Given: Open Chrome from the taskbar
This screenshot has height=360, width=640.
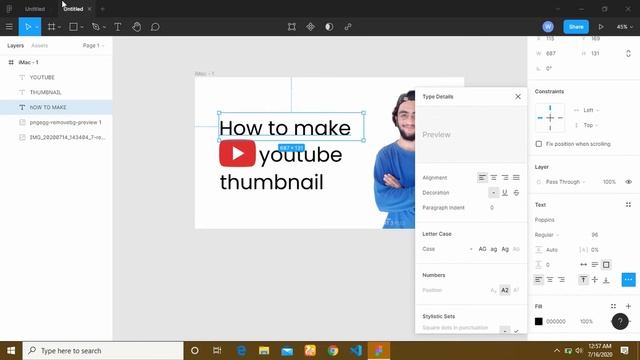Looking at the screenshot, I should point(333,351).
